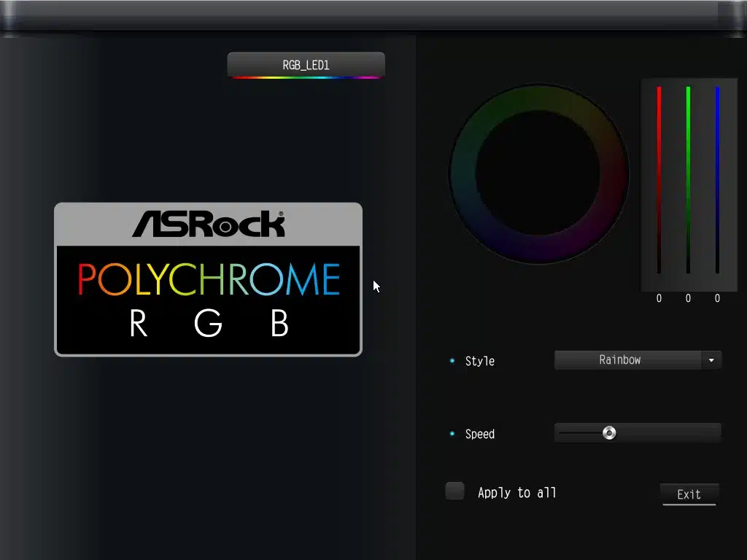This screenshot has width=747, height=560.
Task: Click the red channel vertical slider
Action: [x=659, y=180]
